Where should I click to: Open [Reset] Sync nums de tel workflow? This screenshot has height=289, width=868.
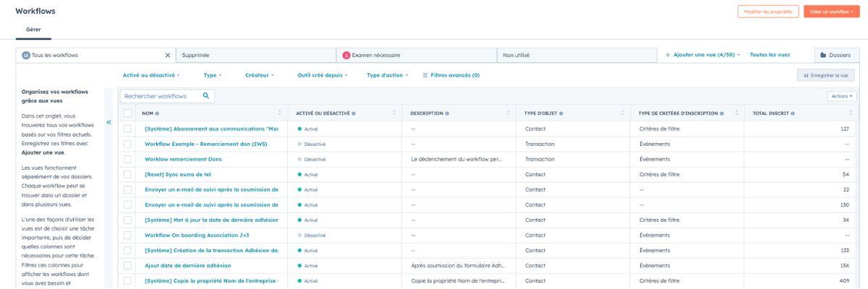pos(178,174)
